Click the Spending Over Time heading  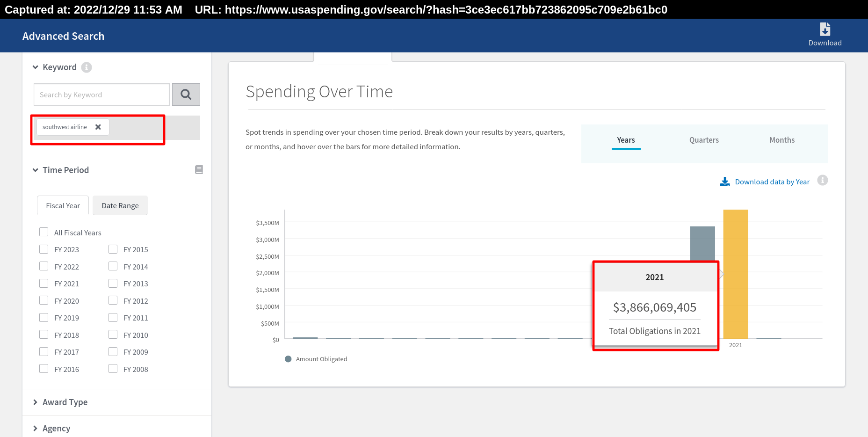pos(319,92)
